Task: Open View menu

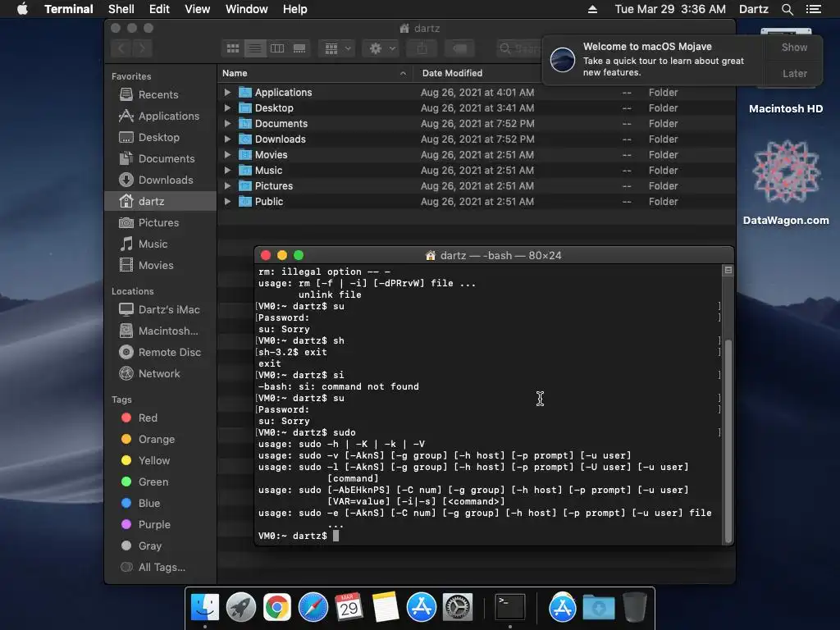Action: [197, 9]
